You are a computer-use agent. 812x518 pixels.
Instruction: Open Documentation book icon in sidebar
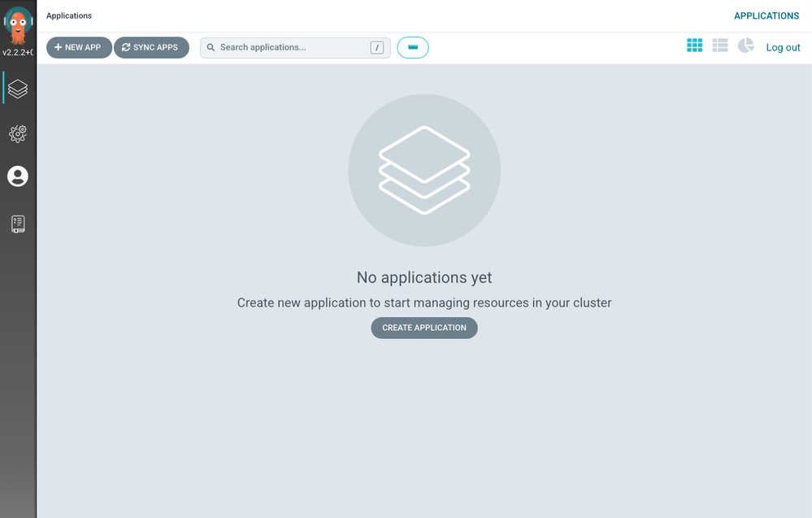(18, 224)
